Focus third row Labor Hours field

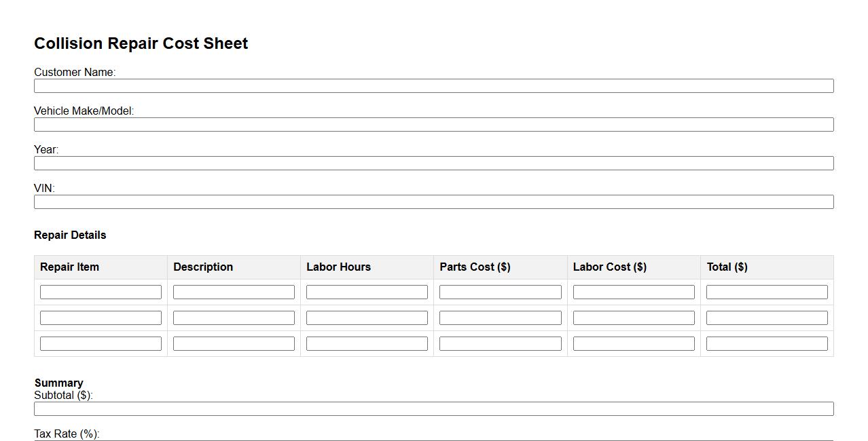point(367,343)
